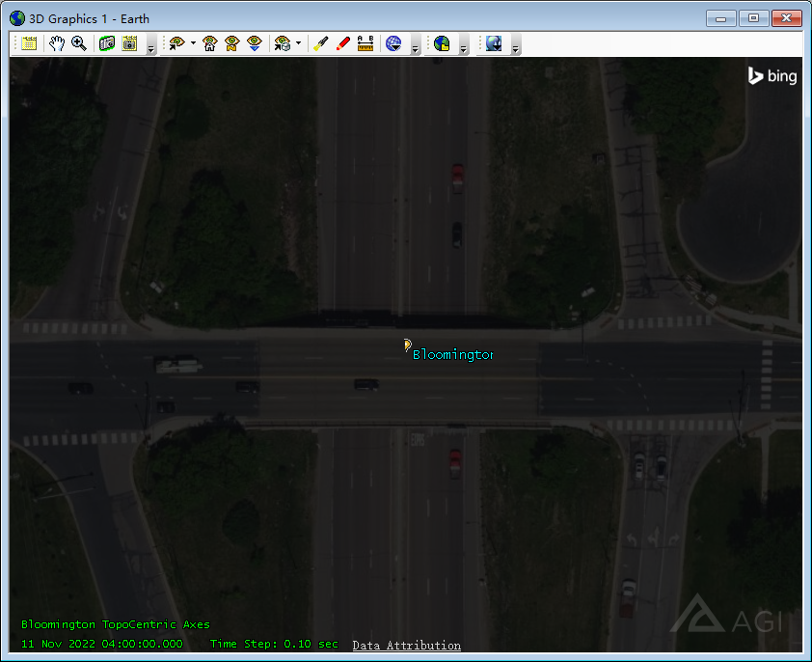Return to Home View using the eye-house icon

pyautogui.click(x=209, y=43)
